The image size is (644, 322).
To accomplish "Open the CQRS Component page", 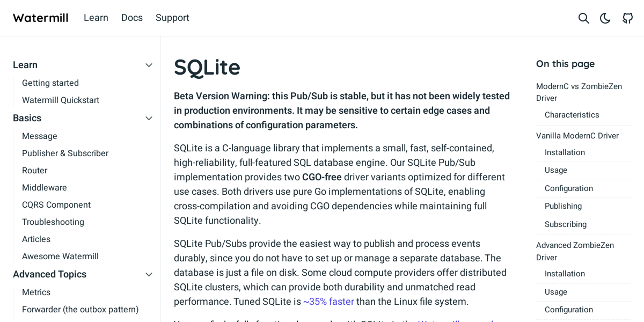I will point(56,204).
